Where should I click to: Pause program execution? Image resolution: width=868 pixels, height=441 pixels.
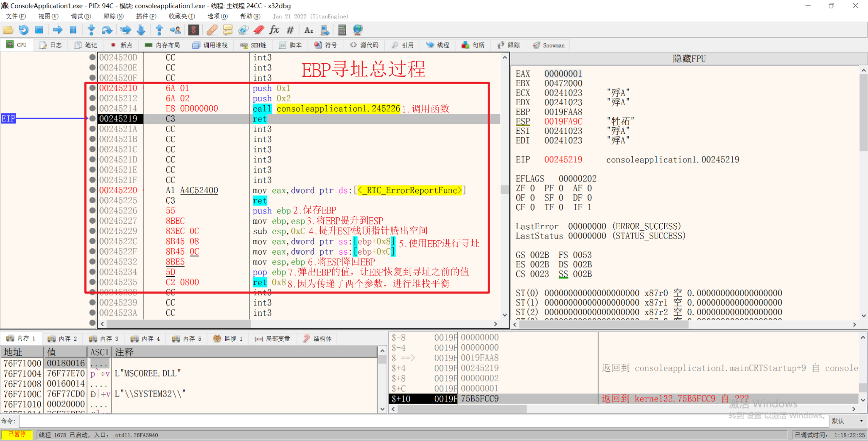tap(73, 30)
